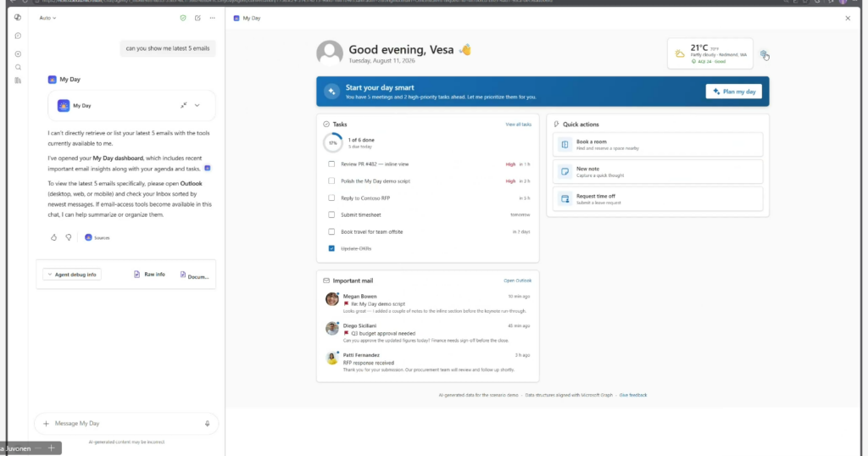
Task: Open the View all tasks link
Action: [x=518, y=125]
